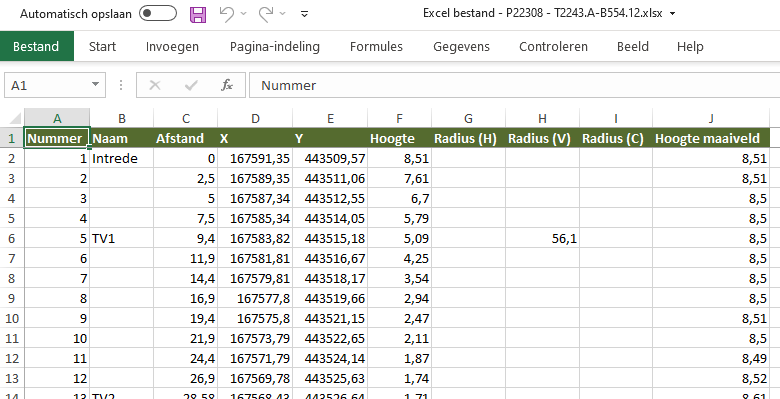Select the Radius (C) header cell
This screenshot has width=780, height=399.
pyautogui.click(x=616, y=138)
